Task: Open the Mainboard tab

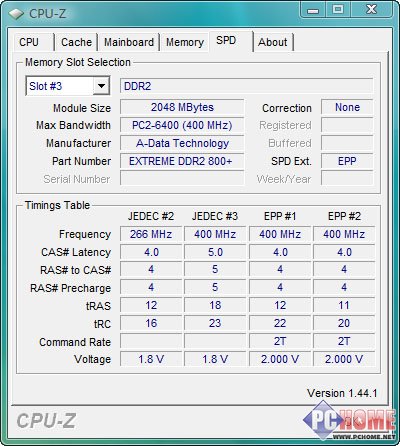Action: pos(129,42)
